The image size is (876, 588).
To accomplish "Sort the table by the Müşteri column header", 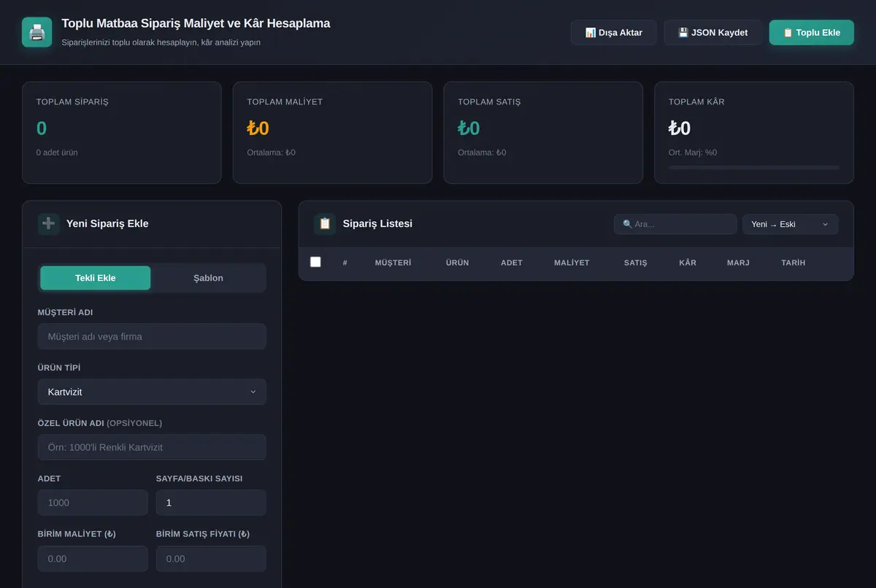I will pyautogui.click(x=393, y=263).
